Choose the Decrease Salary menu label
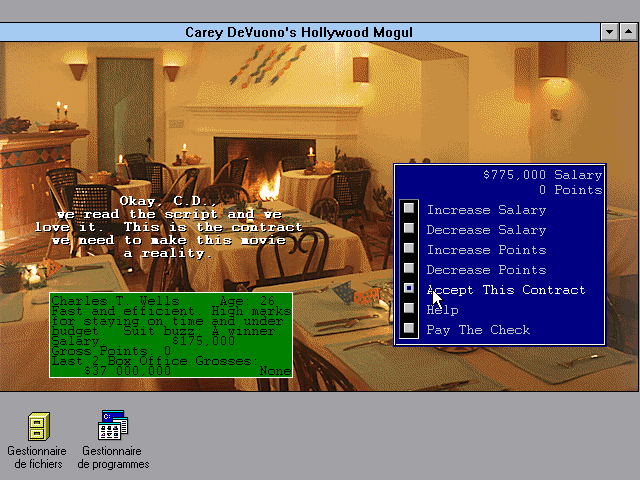 coord(486,230)
